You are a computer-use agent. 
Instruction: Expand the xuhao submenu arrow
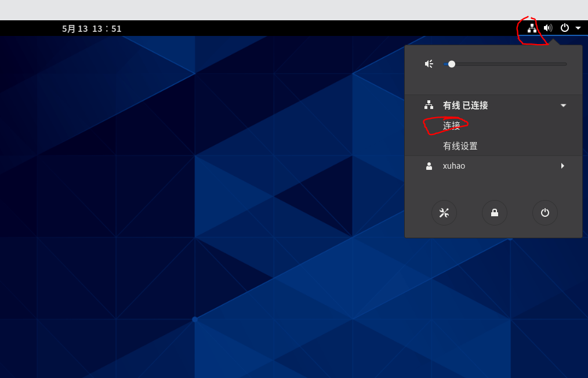[563, 166]
